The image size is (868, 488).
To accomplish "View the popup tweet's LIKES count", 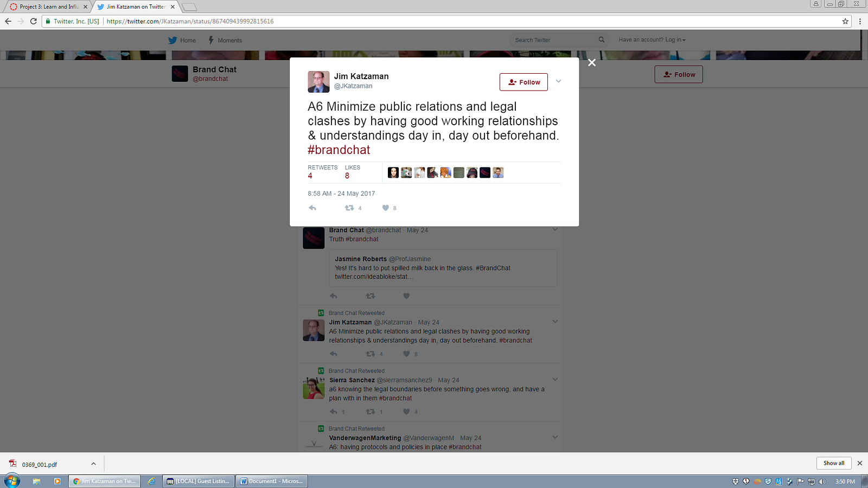I will (353, 172).
